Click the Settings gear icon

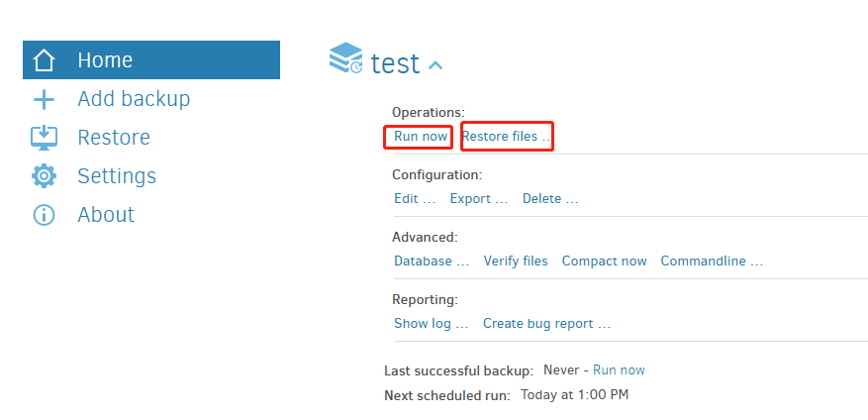(x=44, y=176)
